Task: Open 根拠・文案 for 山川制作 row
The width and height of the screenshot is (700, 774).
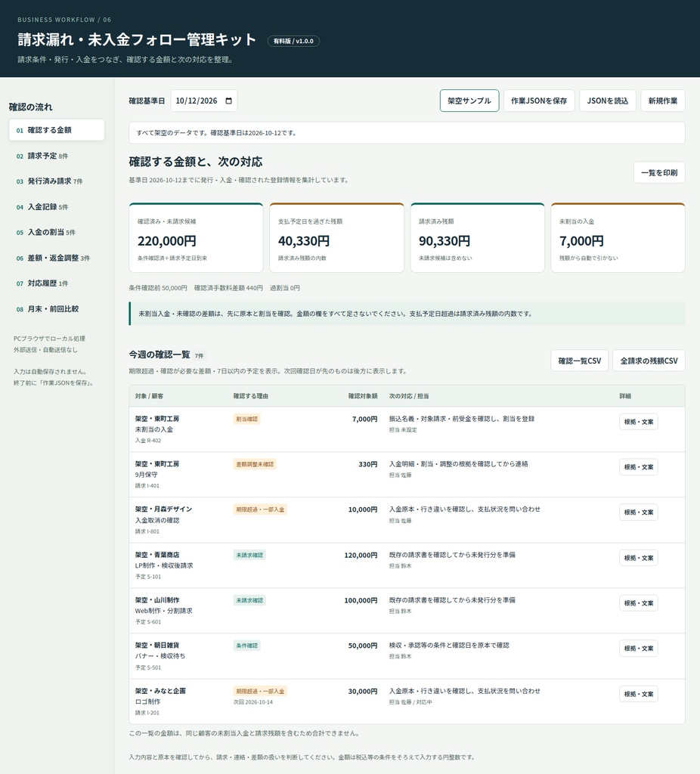Action: point(638,603)
